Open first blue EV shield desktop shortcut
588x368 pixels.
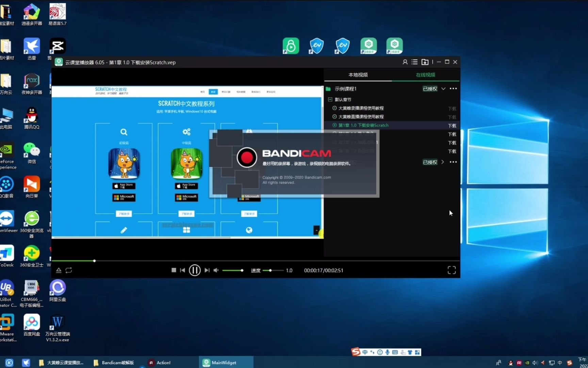pos(316,46)
